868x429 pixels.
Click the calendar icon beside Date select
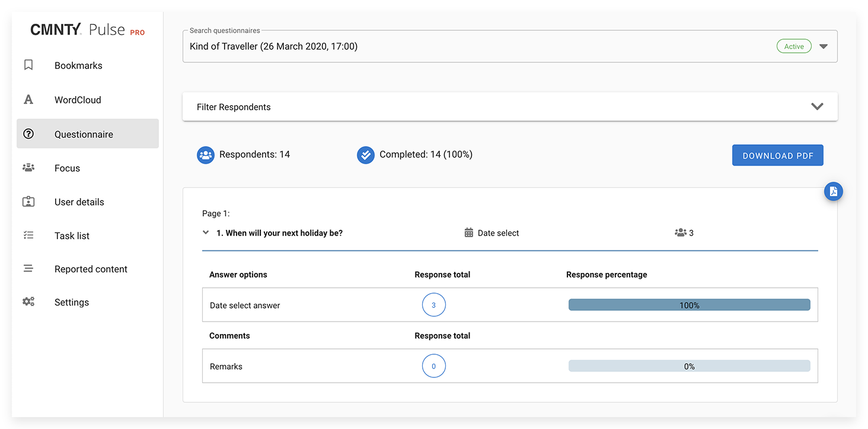click(x=469, y=233)
